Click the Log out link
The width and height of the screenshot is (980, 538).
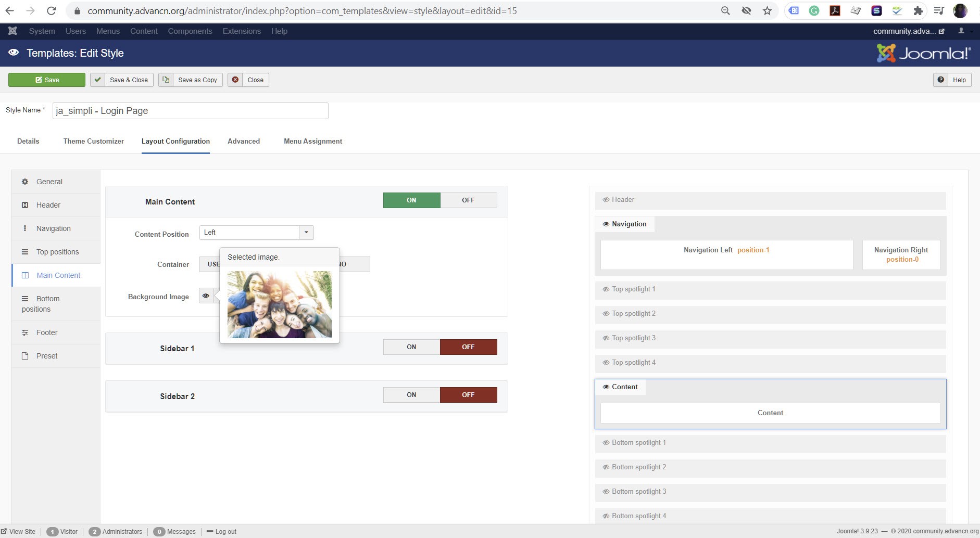[x=222, y=532]
